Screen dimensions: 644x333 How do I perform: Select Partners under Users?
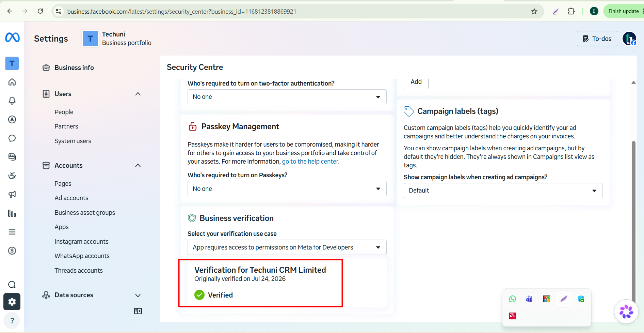click(66, 126)
